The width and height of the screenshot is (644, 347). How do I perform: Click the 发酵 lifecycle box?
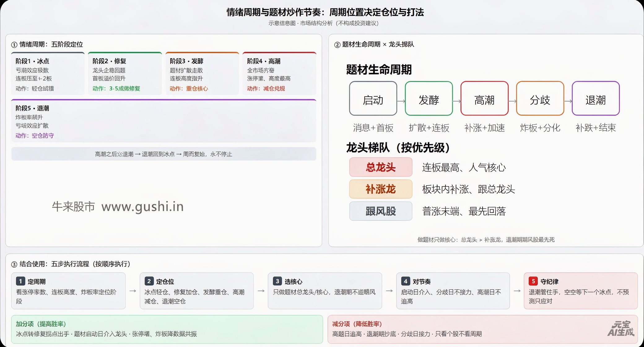(429, 99)
